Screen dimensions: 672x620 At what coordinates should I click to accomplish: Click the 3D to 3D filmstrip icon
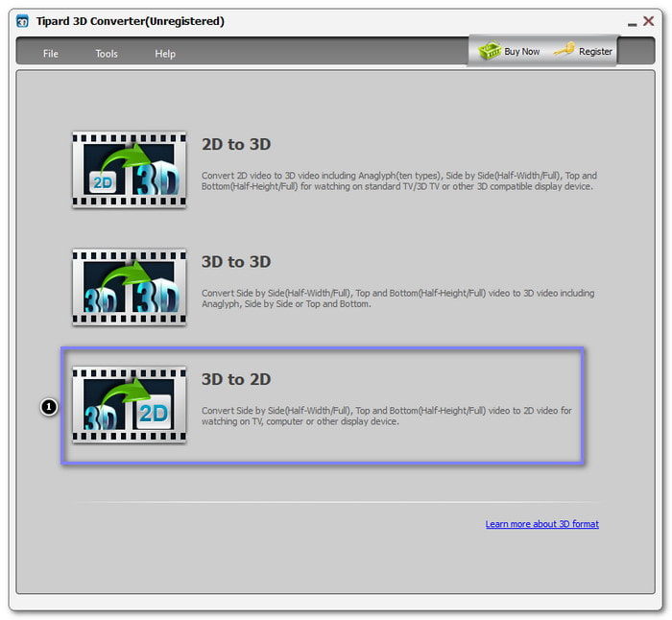pos(129,287)
